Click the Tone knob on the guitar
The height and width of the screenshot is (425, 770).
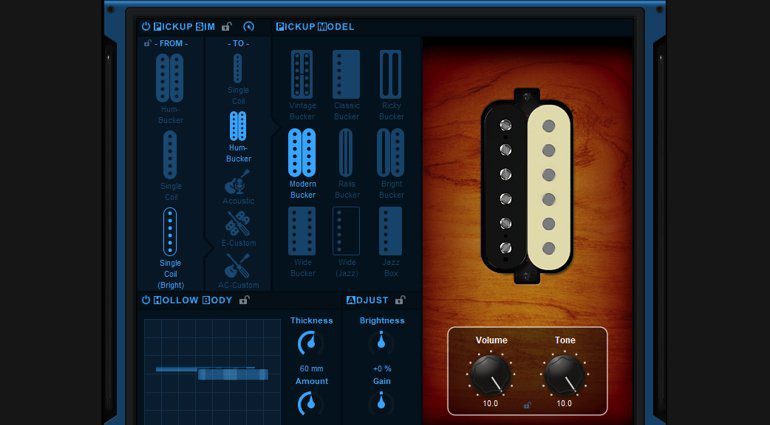pyautogui.click(x=564, y=374)
